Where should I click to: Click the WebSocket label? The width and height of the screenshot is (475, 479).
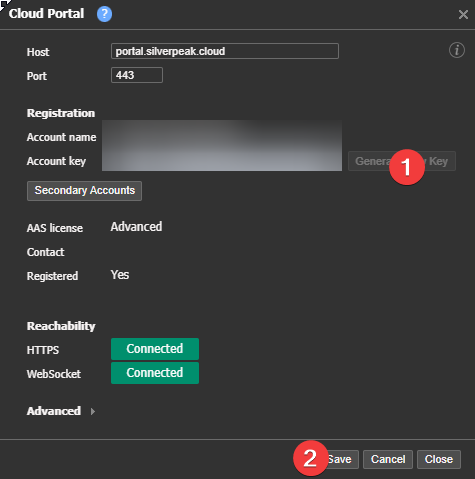(54, 374)
